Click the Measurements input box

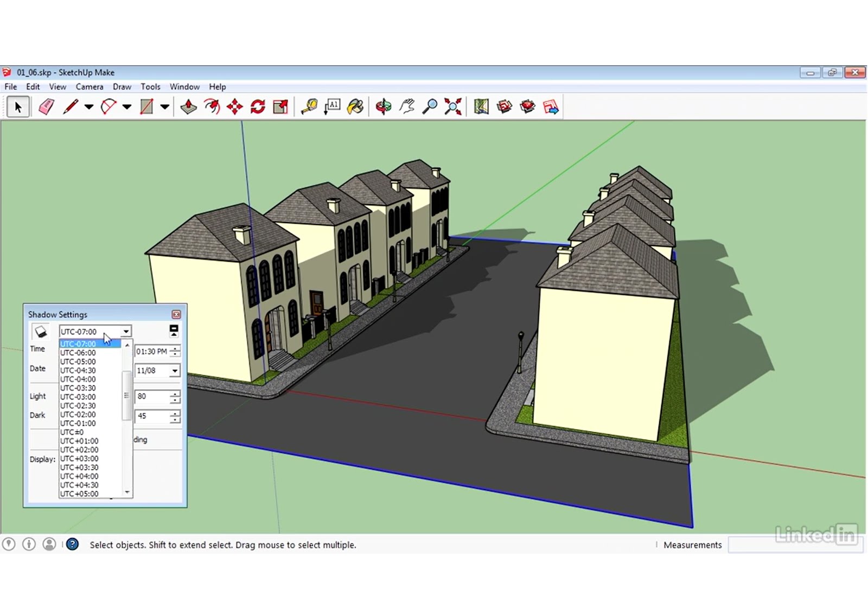[795, 545]
